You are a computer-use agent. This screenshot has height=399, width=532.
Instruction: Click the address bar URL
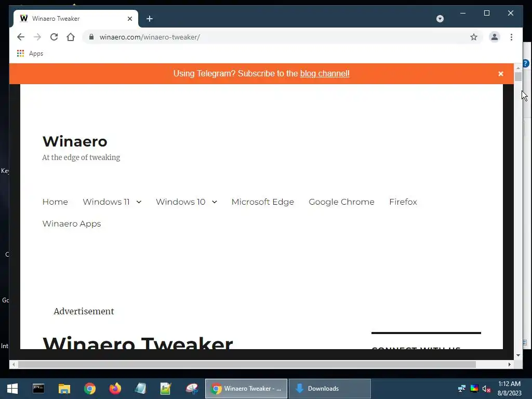click(150, 37)
